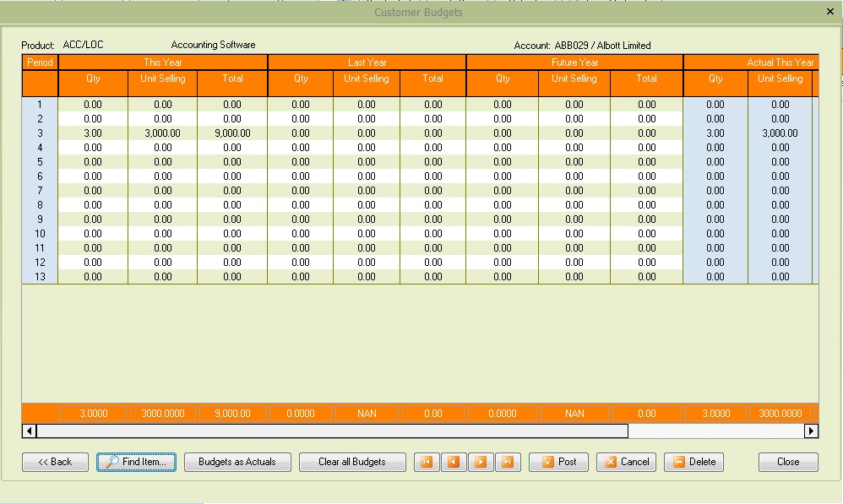Click This Year Unit Selling cell in period 3
The height and width of the screenshot is (504, 843).
(162, 133)
